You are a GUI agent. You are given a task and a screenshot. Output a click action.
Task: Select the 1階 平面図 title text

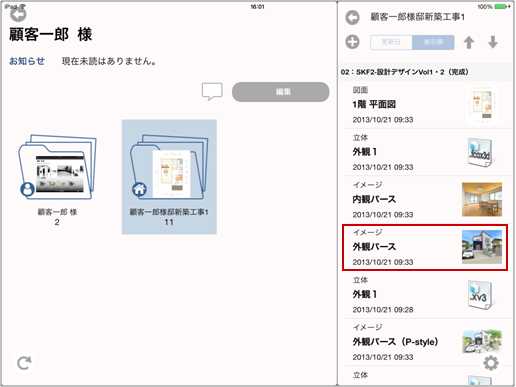pos(374,105)
